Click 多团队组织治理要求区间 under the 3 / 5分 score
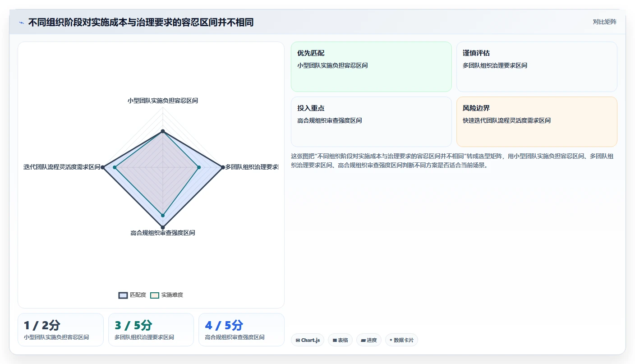Screen dimensions: 635x364 point(144,337)
